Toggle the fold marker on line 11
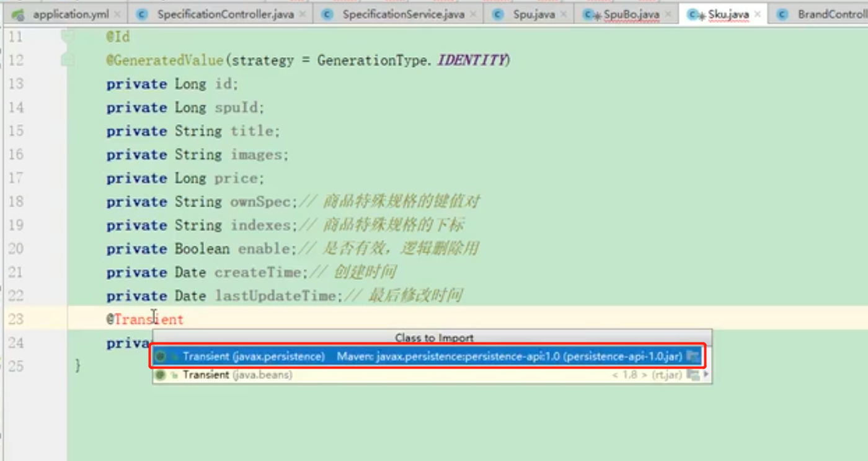This screenshot has width=868, height=461. click(68, 37)
